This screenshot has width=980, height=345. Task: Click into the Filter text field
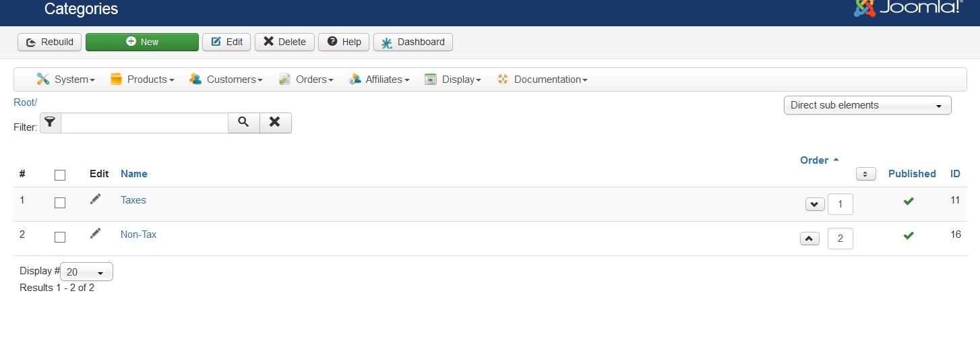click(x=144, y=123)
